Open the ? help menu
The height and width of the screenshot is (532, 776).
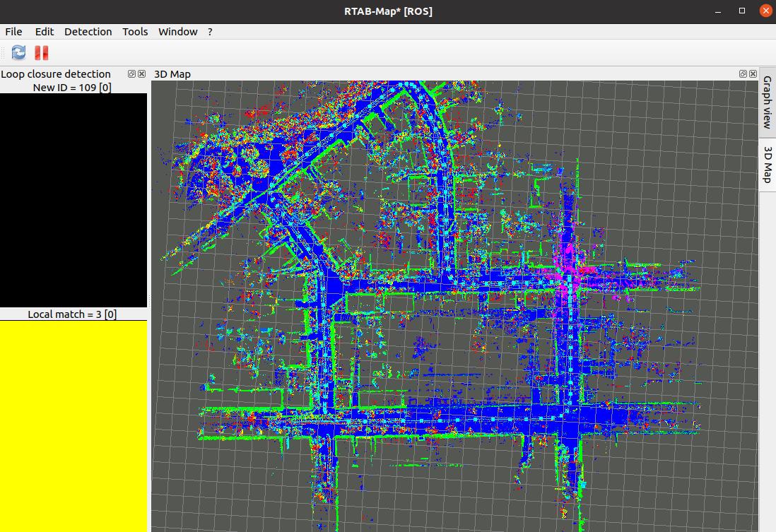tap(210, 32)
